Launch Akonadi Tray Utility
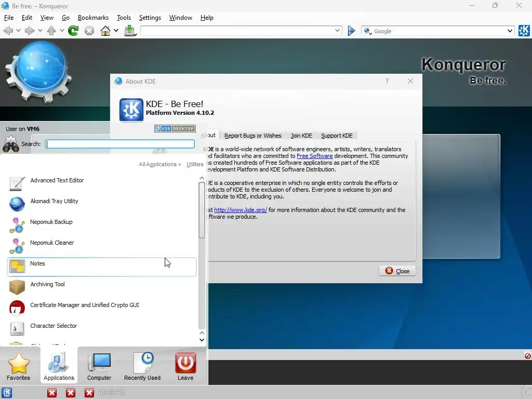The width and height of the screenshot is (532, 399). [x=101, y=204]
